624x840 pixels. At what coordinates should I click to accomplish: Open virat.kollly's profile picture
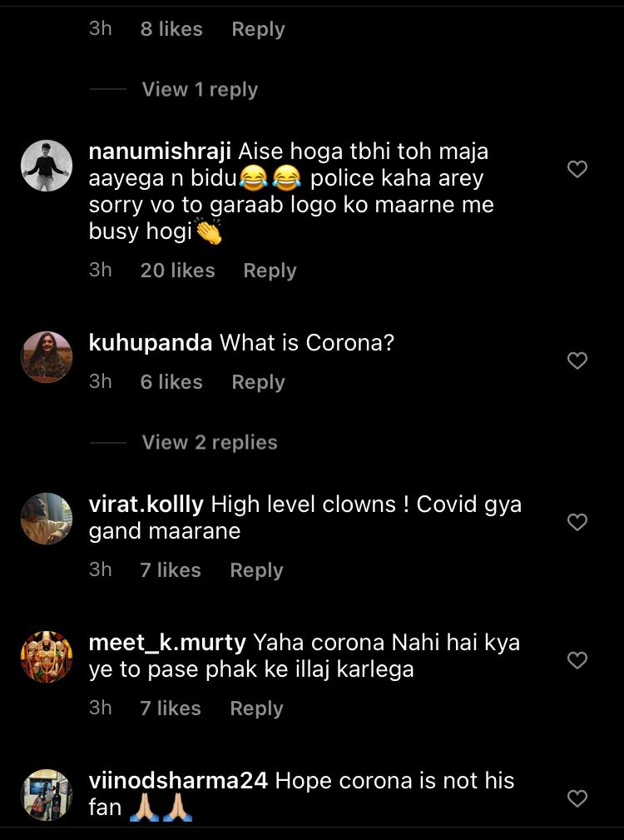tap(47, 518)
